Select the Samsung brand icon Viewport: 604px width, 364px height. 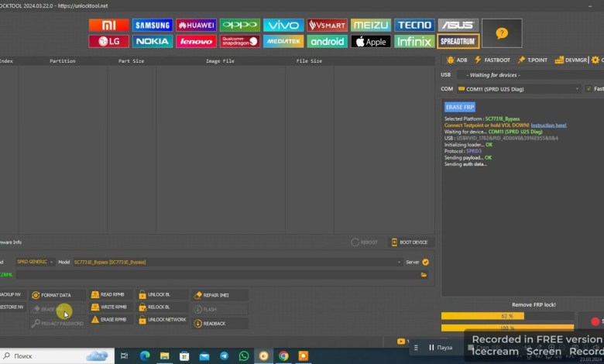click(x=153, y=25)
